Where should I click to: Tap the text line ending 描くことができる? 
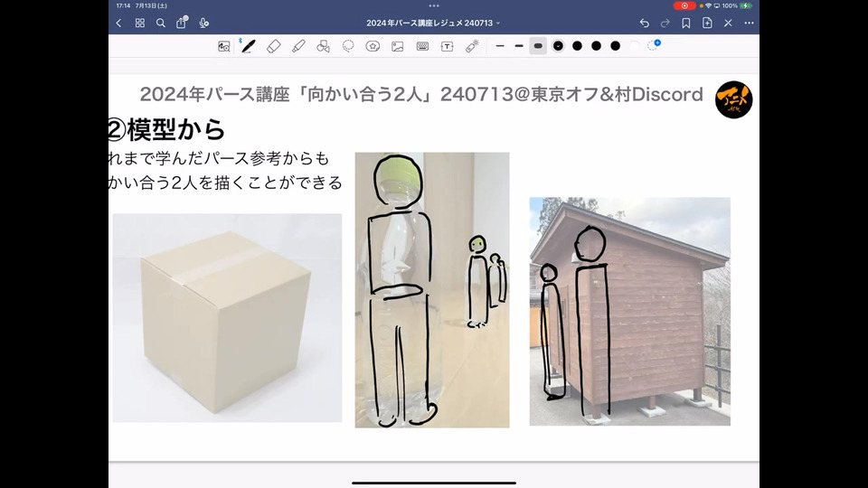(225, 183)
